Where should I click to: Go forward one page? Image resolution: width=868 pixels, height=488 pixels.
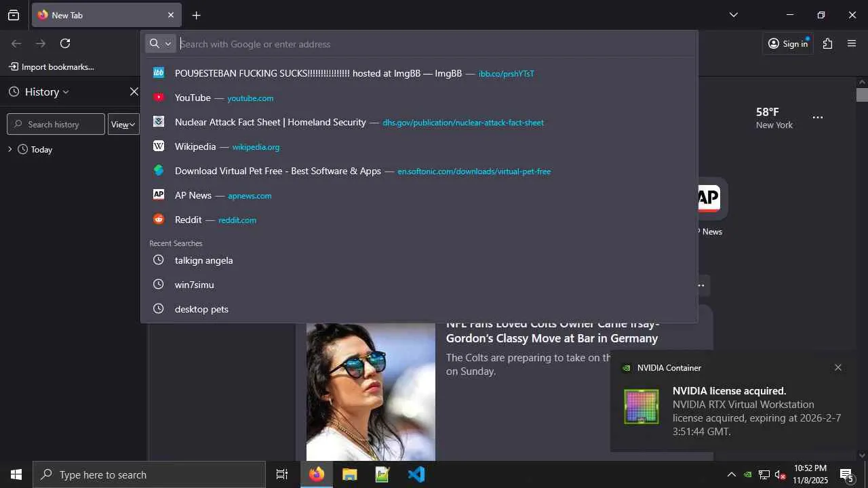[x=41, y=43]
